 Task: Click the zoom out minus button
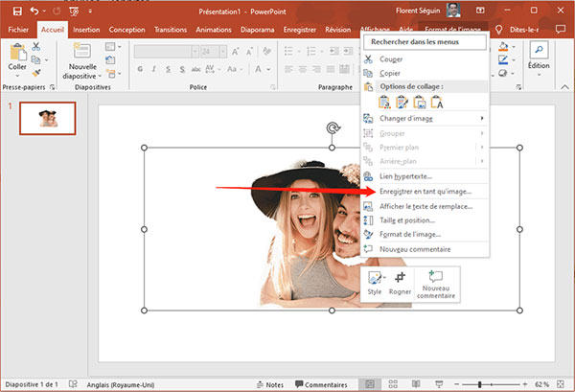[456, 384]
